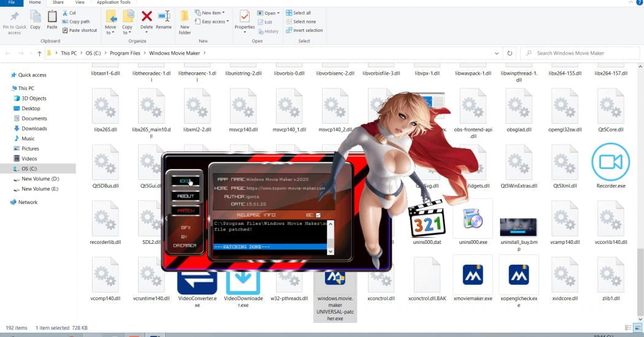This screenshot has width=644, height=337.
Task: Click the Refresh button
Action: [510, 53]
